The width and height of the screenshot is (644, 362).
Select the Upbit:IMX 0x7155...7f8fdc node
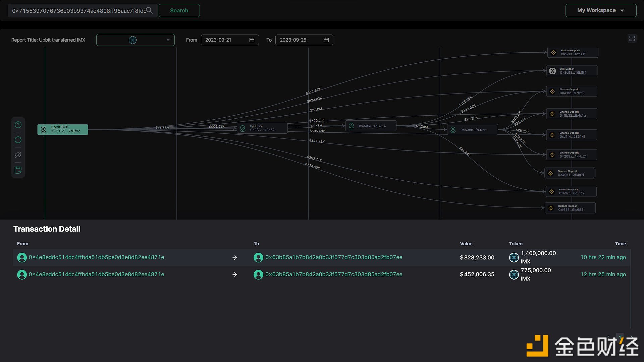63,129
